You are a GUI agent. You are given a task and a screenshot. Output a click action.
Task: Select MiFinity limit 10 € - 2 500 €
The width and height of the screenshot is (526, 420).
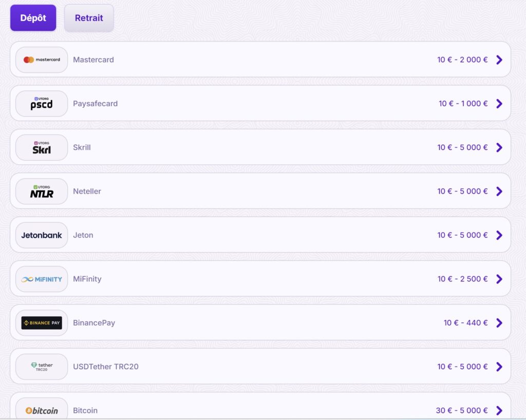[463, 279]
